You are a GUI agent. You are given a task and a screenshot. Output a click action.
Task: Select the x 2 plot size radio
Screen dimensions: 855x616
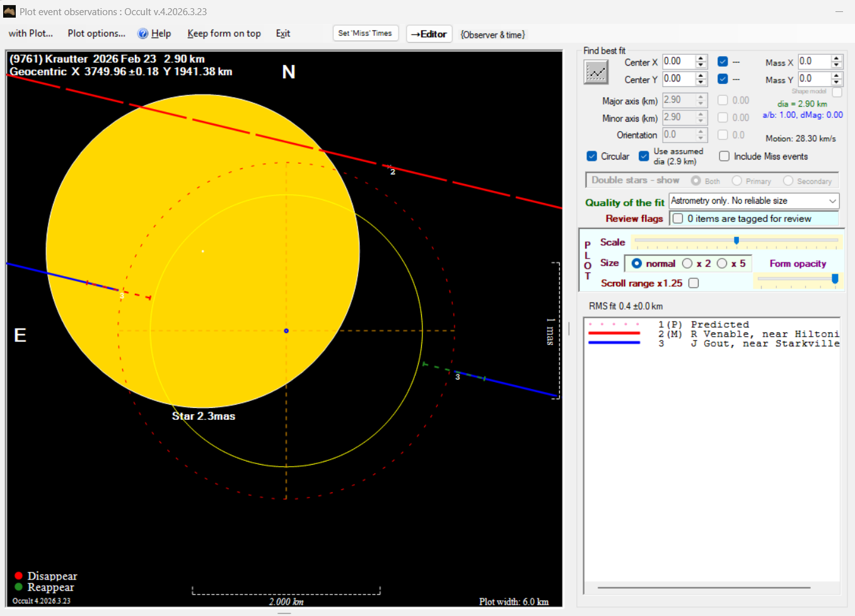tap(688, 264)
